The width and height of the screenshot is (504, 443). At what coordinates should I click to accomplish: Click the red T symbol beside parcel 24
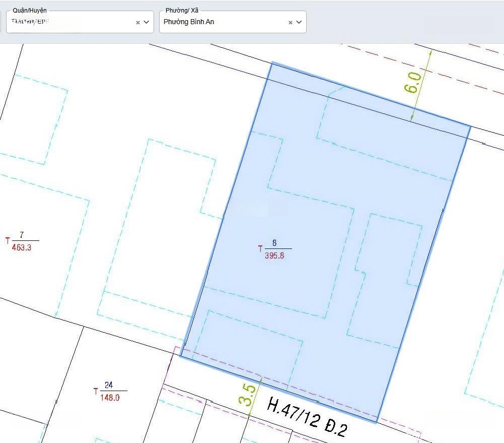click(95, 391)
